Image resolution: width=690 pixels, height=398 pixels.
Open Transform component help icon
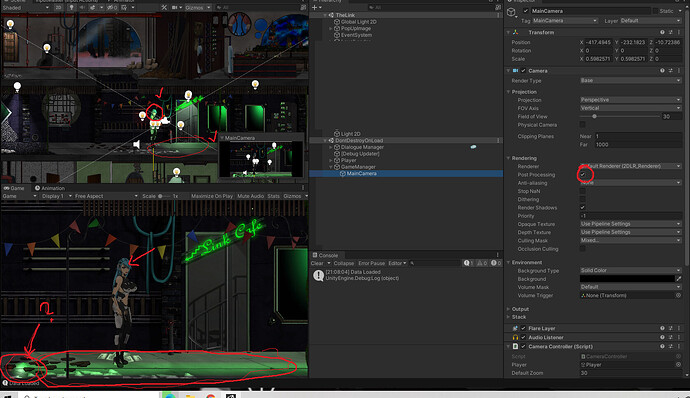click(662, 32)
